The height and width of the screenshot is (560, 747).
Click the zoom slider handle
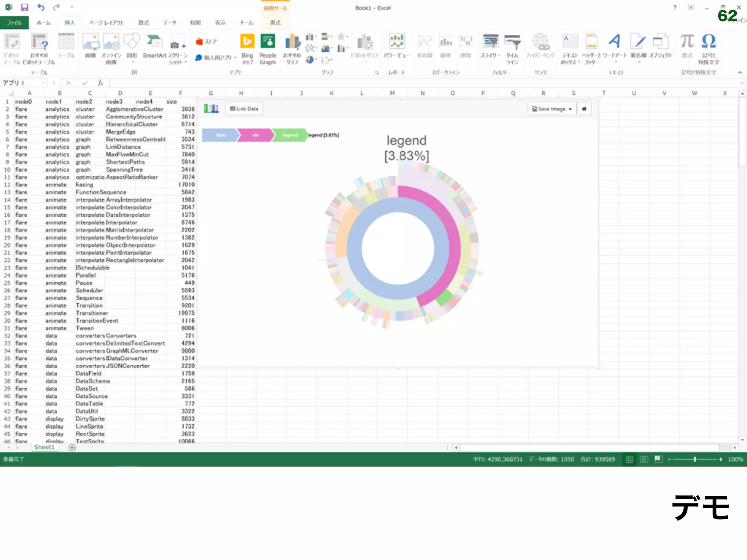(x=695, y=459)
